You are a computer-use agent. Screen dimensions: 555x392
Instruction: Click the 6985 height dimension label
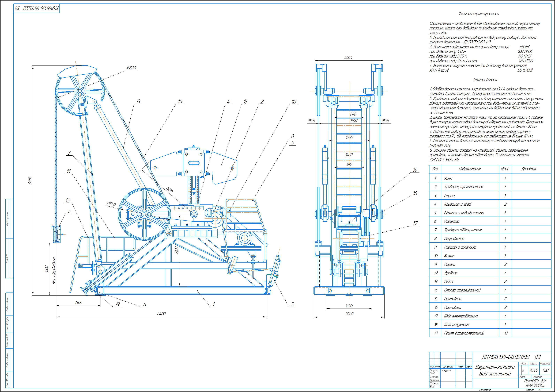[30, 180]
